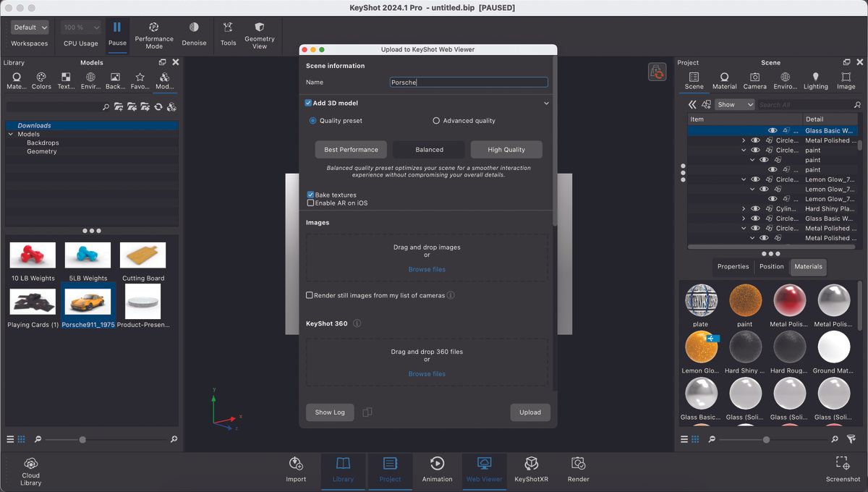Select the Advanced quality radio button

click(436, 121)
